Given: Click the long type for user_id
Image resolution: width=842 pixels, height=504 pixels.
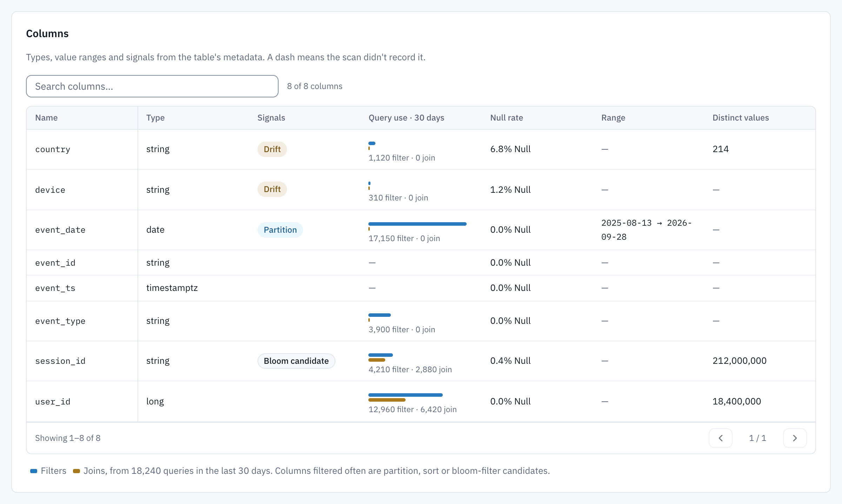Looking at the screenshot, I should (x=155, y=402).
